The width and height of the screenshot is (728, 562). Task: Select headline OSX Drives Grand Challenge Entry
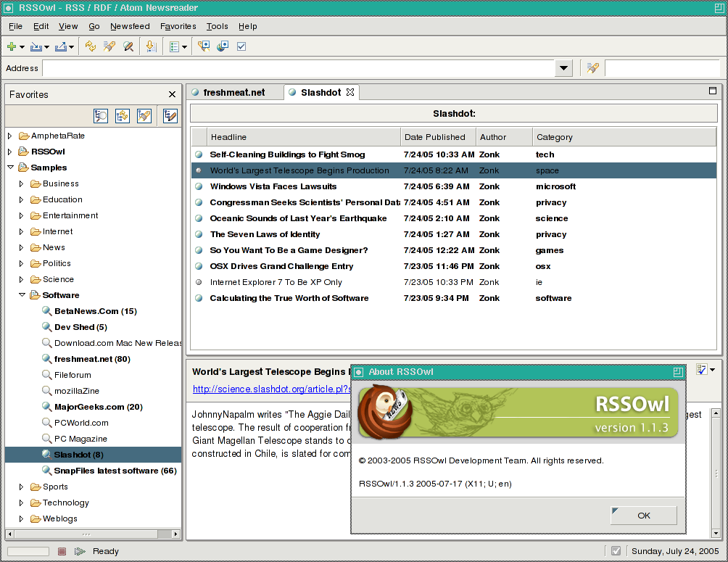[x=281, y=266]
